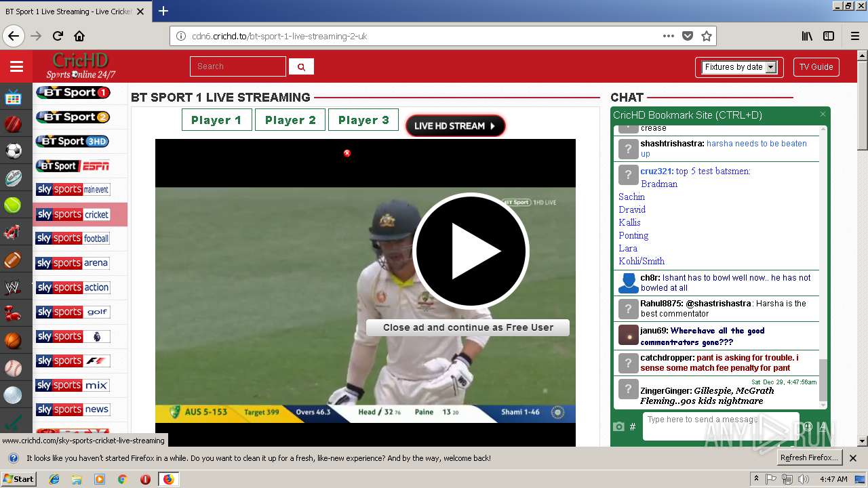Image resolution: width=868 pixels, height=488 pixels.
Task: Click the search magnifier button
Action: (301, 66)
